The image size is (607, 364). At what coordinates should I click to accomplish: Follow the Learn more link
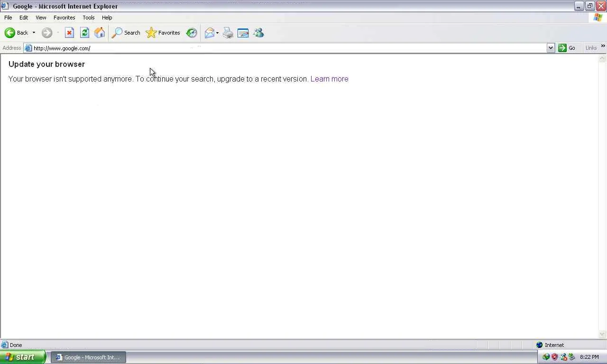point(330,79)
